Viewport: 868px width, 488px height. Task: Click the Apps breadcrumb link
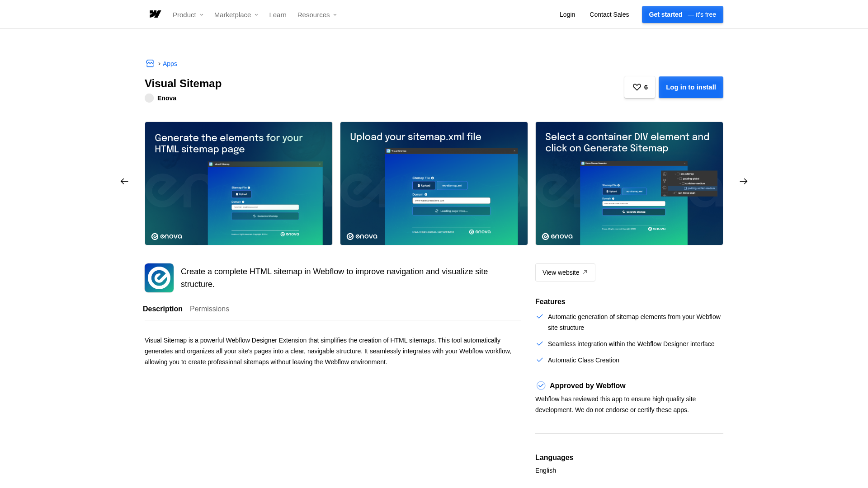tap(170, 64)
